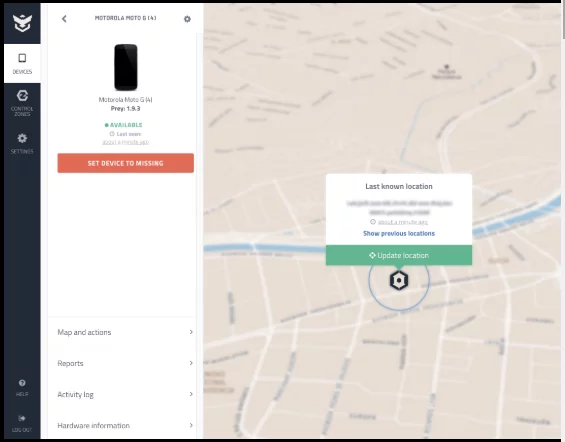The height and width of the screenshot is (442, 565).
Task: Click Set Device to Missing button
Action: tap(125, 163)
